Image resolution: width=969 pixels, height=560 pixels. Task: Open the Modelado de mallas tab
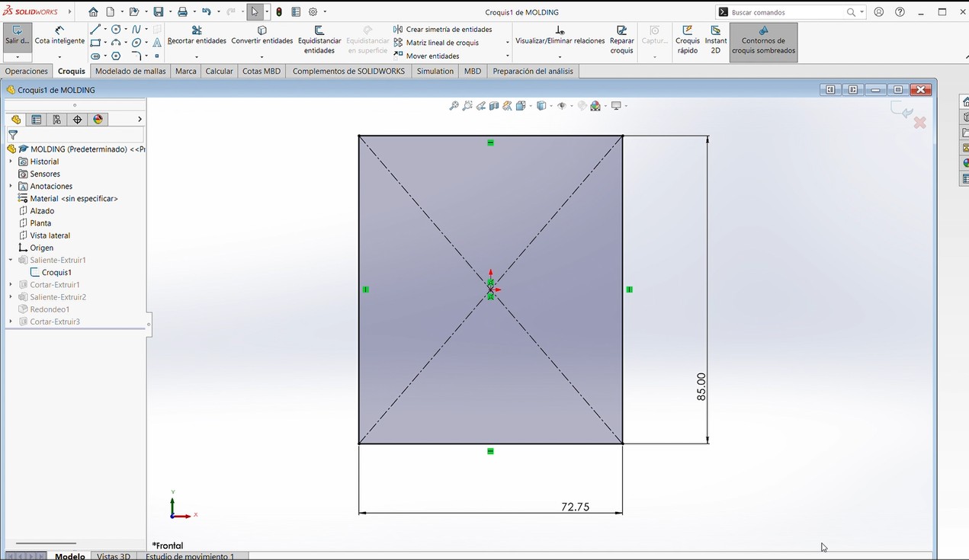130,71
